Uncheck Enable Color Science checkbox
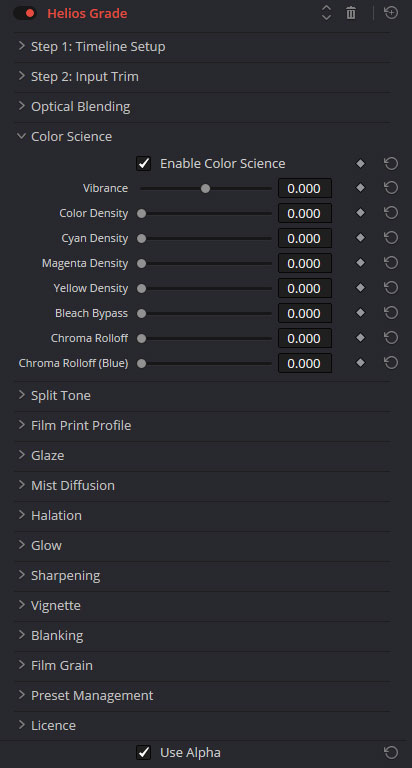The image size is (412, 768). click(144, 164)
